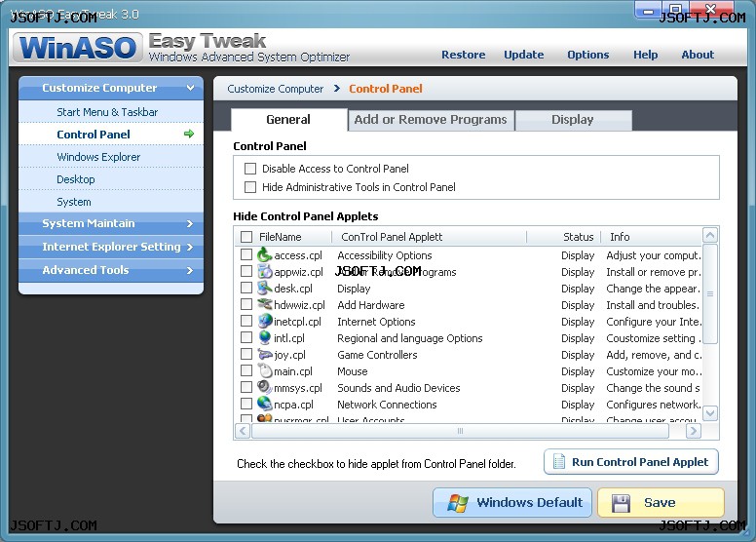Screen dimensions: 756x542
Task: Click 'Regional and language Options' text
Action: click(x=410, y=338)
